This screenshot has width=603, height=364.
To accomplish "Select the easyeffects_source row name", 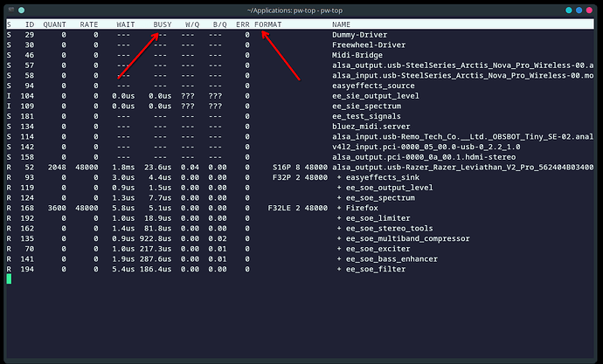I will click(x=373, y=86).
